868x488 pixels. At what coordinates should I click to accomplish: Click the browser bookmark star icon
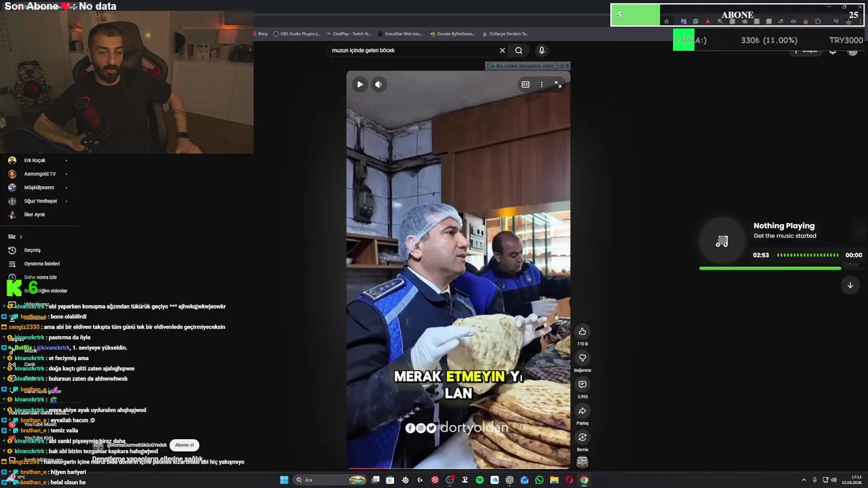point(667,22)
